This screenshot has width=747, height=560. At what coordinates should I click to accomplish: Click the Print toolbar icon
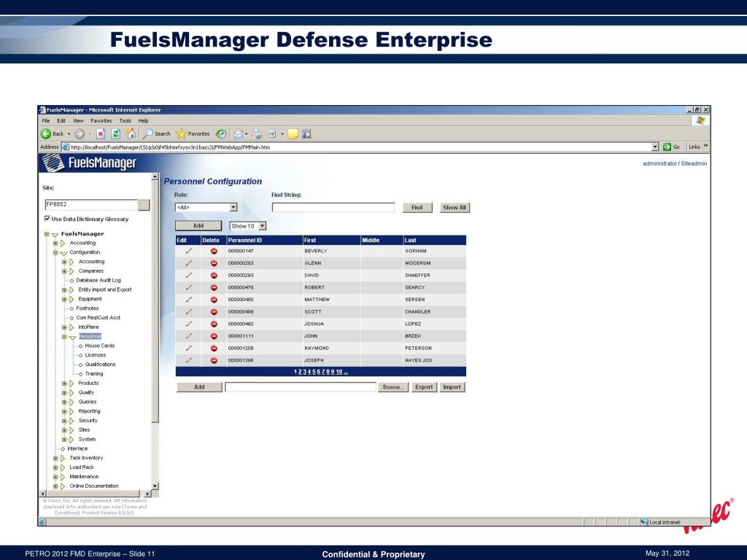coord(257,134)
